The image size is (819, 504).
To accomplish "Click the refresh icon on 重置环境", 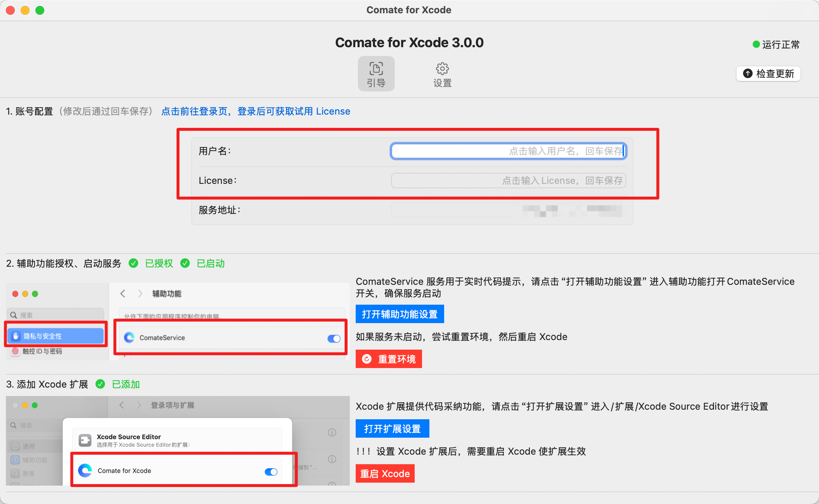I will pyautogui.click(x=367, y=359).
